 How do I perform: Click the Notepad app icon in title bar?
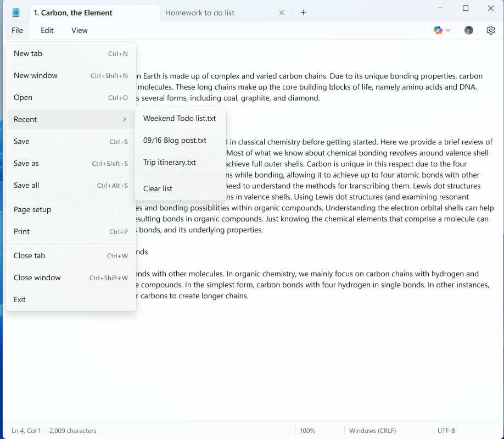coord(16,13)
